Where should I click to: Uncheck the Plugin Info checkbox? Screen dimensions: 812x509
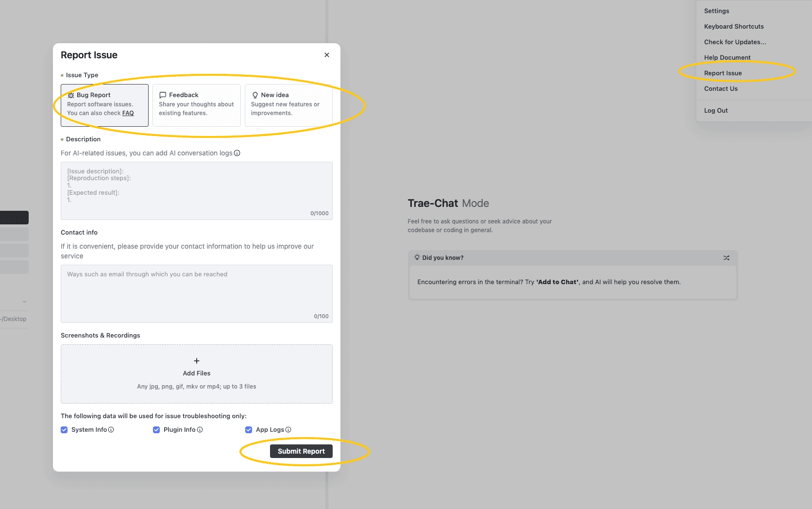tap(156, 429)
